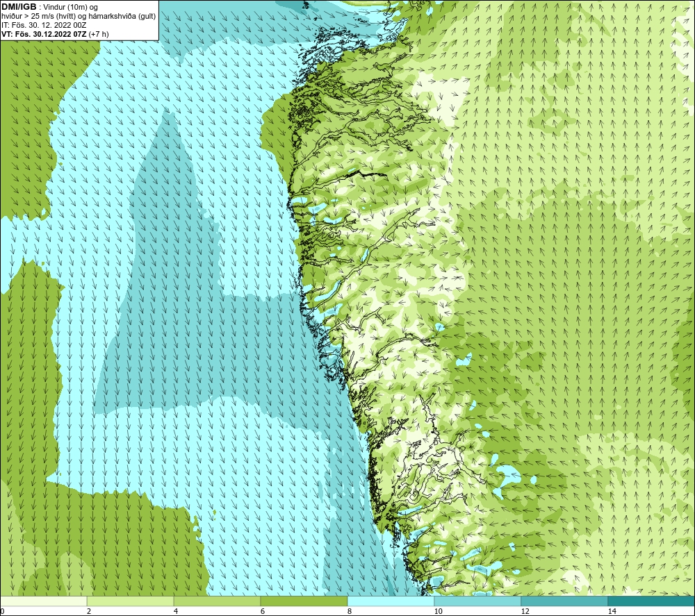
Task: Click the legend label '4'
Action: pos(176,611)
